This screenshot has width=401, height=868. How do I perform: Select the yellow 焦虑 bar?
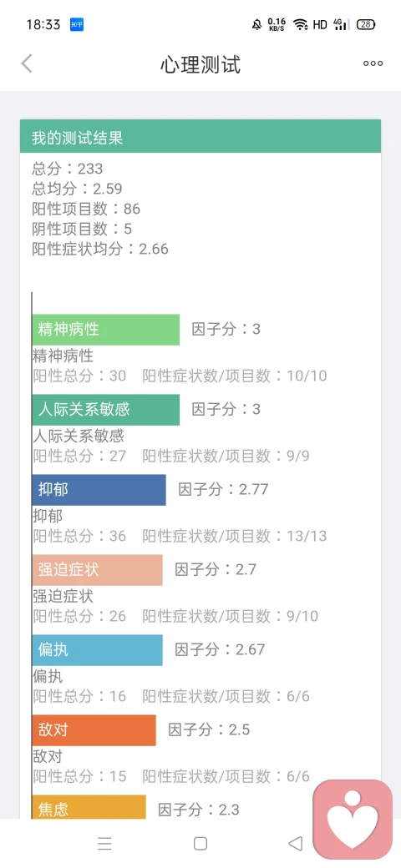pyautogui.click(x=89, y=807)
